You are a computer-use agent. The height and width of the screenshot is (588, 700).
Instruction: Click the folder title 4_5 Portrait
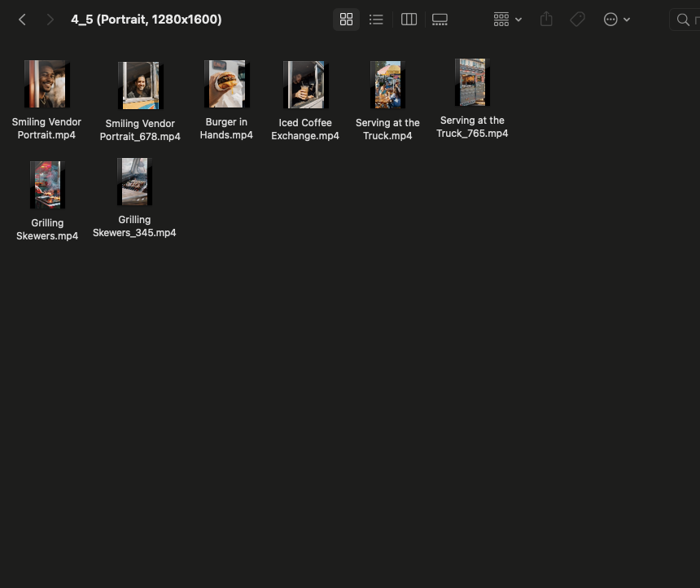click(146, 20)
